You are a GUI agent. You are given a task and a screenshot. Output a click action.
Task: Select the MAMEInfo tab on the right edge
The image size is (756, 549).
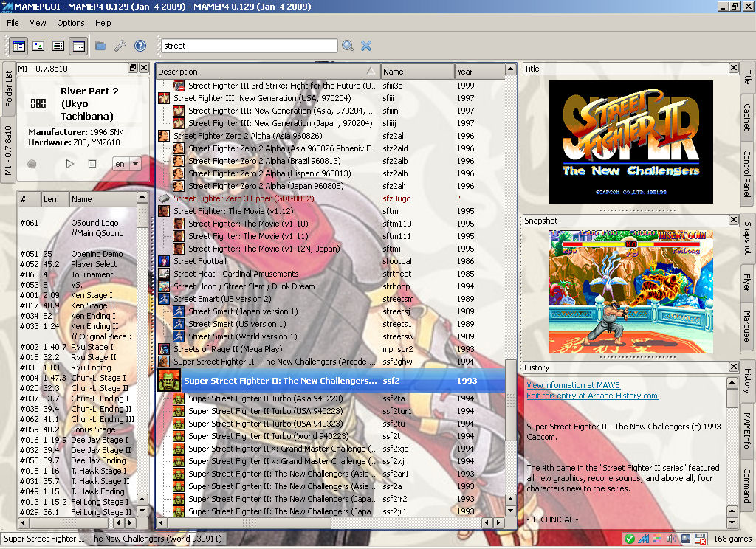pyautogui.click(x=747, y=430)
